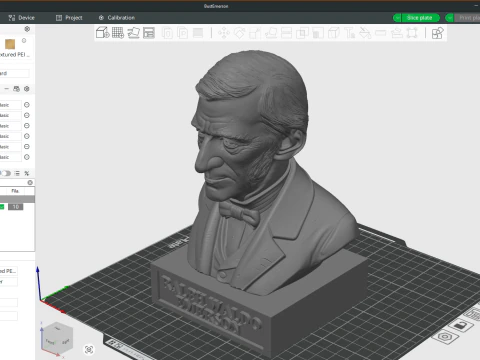Click the filament number 10 cell
This screenshot has height=360, width=480.
[16, 207]
